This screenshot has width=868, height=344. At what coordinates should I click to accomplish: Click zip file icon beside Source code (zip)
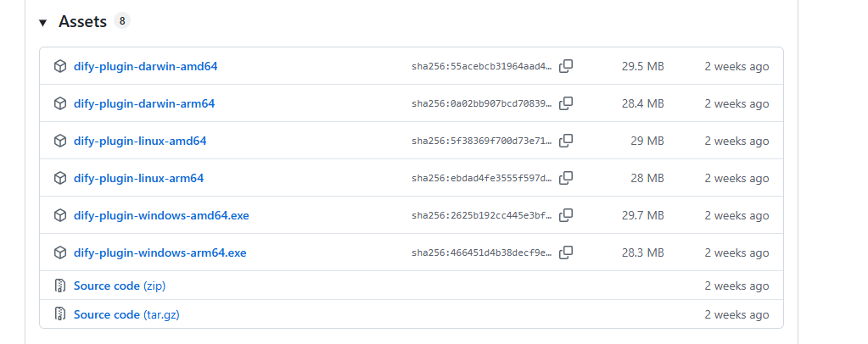tap(60, 286)
